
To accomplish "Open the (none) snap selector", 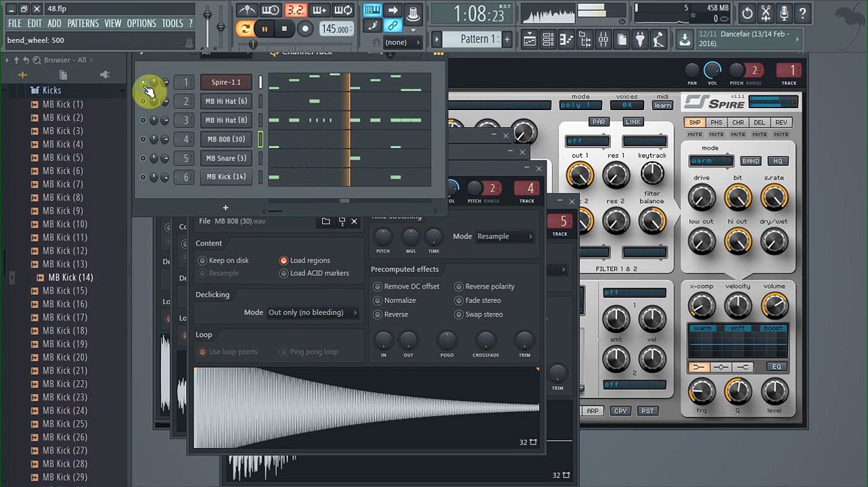I will coord(402,42).
